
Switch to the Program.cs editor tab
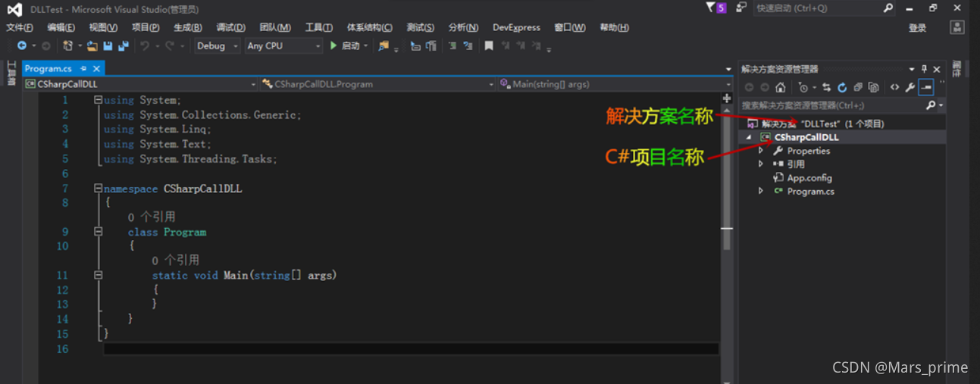[x=48, y=68]
